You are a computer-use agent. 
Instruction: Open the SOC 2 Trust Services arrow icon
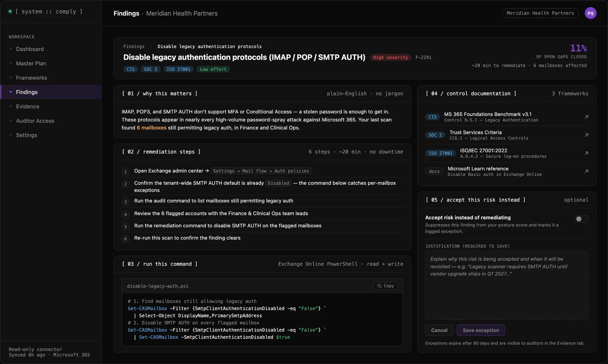pyautogui.click(x=586, y=135)
